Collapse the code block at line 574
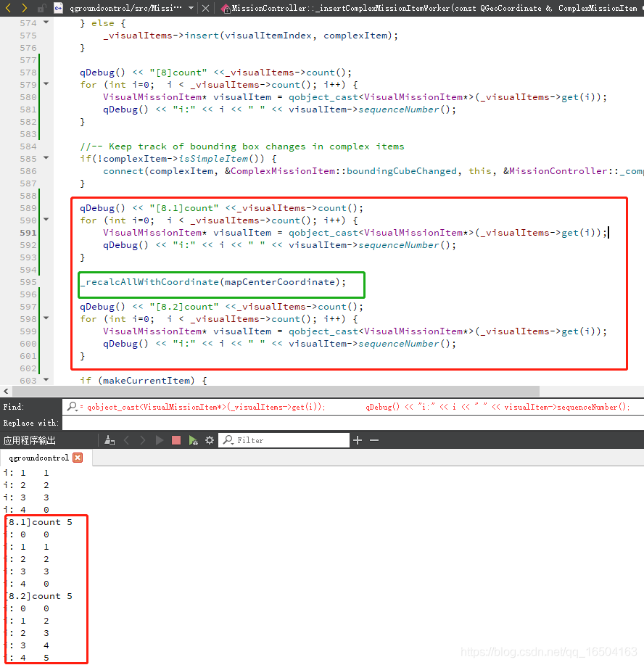This screenshot has height=665, width=644. click(x=46, y=22)
